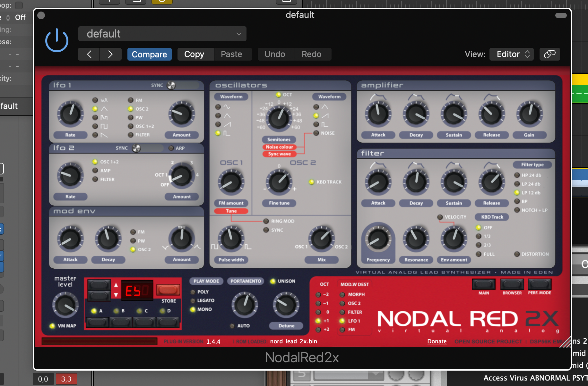This screenshot has width=588, height=386.
Task: Click the PERF. MODE button
Action: (x=540, y=284)
